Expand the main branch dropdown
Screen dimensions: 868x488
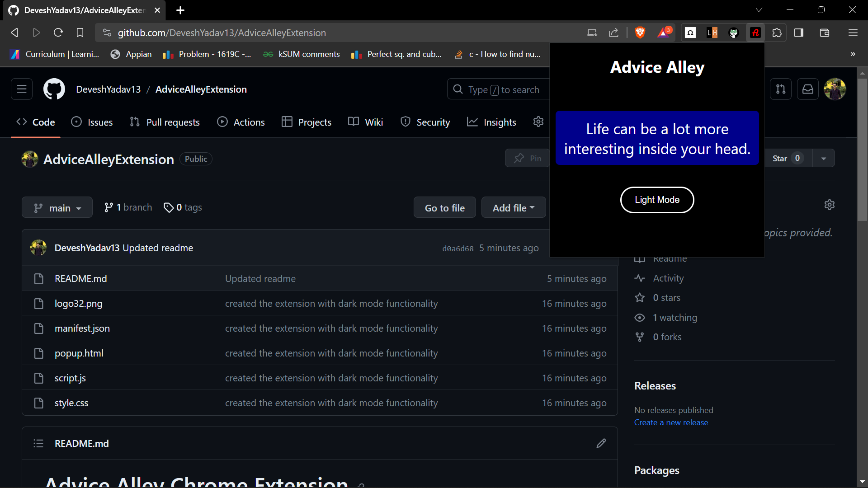click(x=57, y=208)
